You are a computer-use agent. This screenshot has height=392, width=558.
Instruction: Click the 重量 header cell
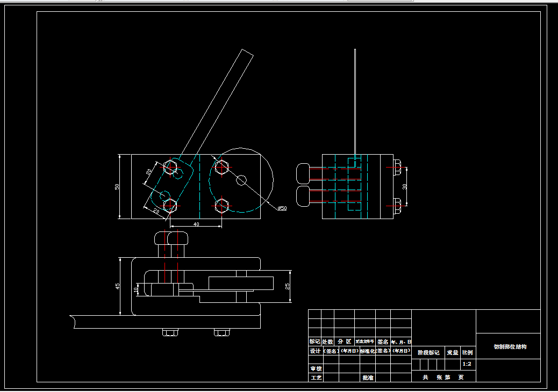[x=453, y=352]
